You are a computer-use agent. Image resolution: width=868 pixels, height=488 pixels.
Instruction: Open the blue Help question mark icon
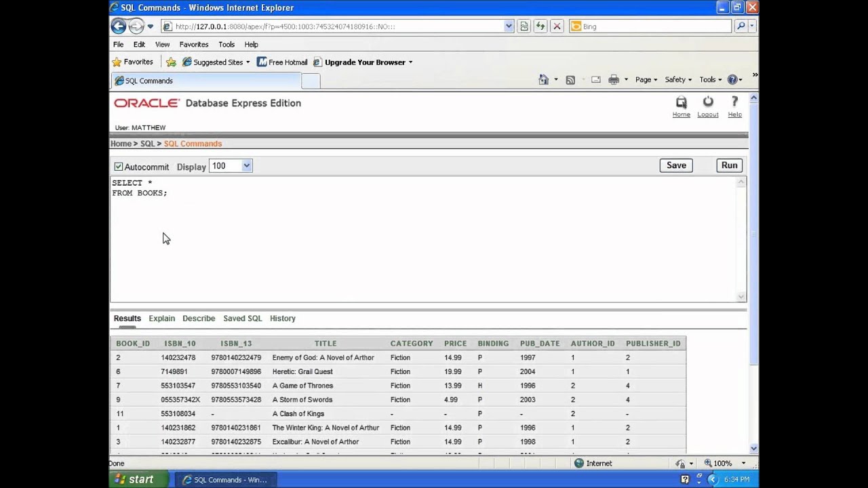[x=732, y=80]
